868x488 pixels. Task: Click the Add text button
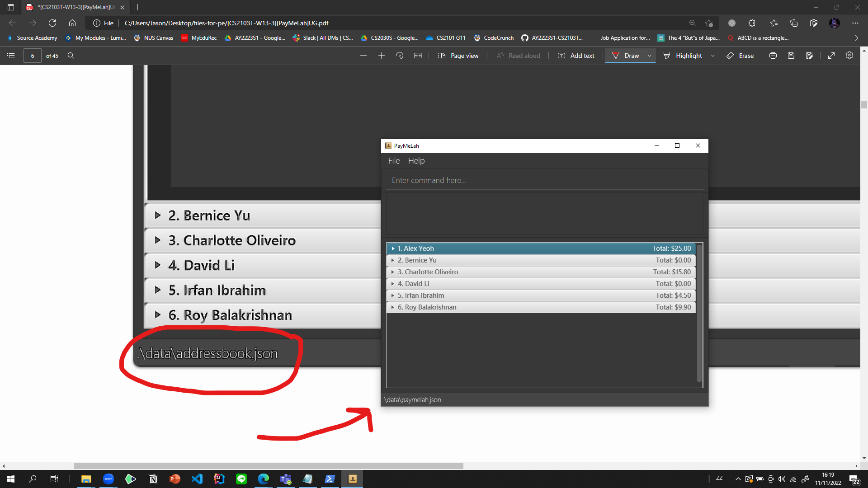[576, 56]
